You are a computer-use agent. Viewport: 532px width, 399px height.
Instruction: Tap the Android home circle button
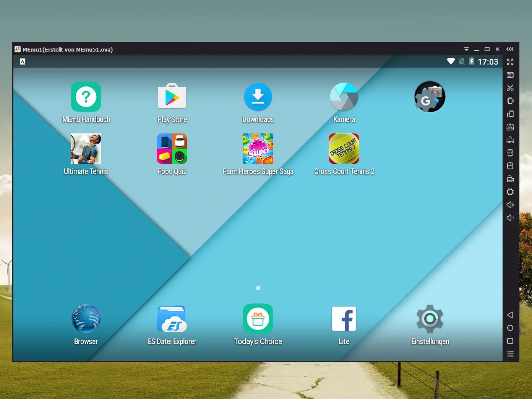coord(510,328)
